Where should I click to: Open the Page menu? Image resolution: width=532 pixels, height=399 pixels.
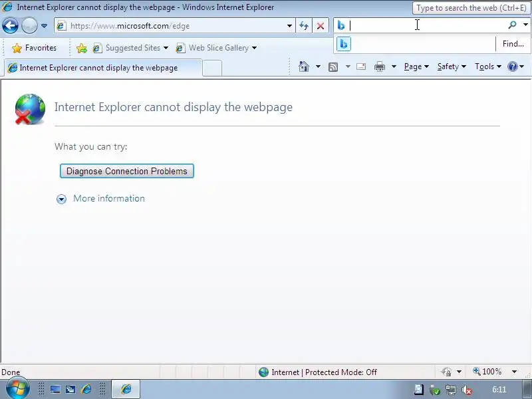(416, 66)
